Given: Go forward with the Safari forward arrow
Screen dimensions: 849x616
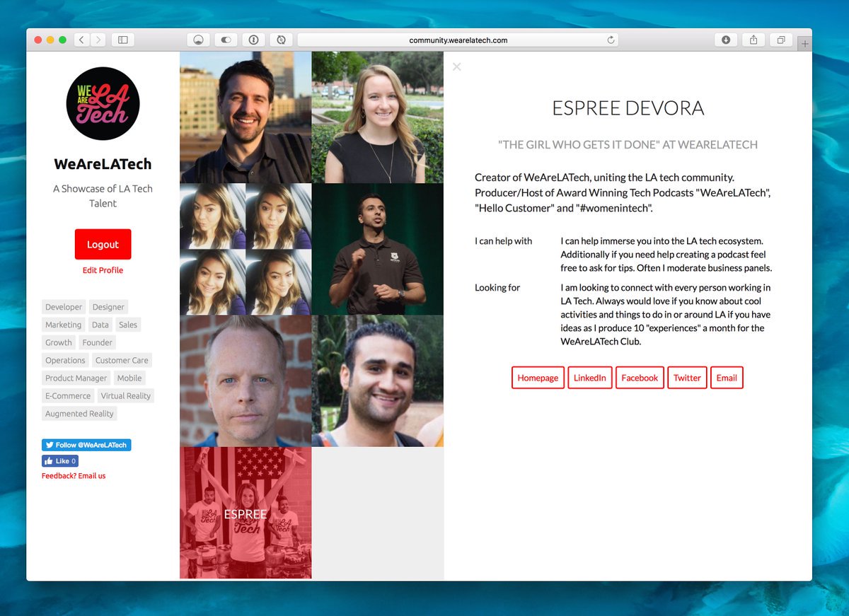Looking at the screenshot, I should coord(98,40).
